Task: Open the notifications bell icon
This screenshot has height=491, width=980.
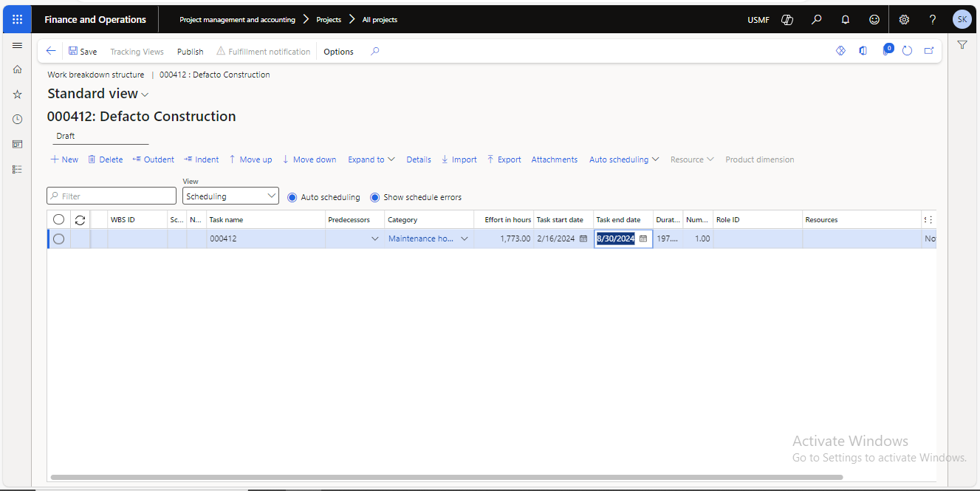Action: click(846, 20)
